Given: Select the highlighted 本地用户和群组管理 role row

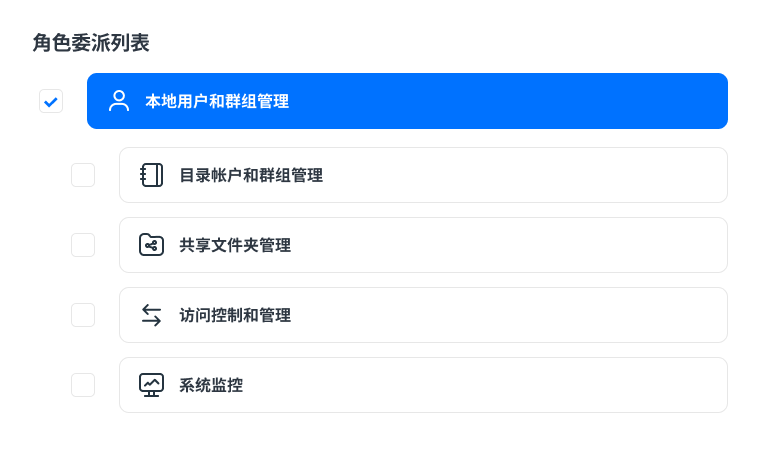Looking at the screenshot, I should (x=500, y=101).
